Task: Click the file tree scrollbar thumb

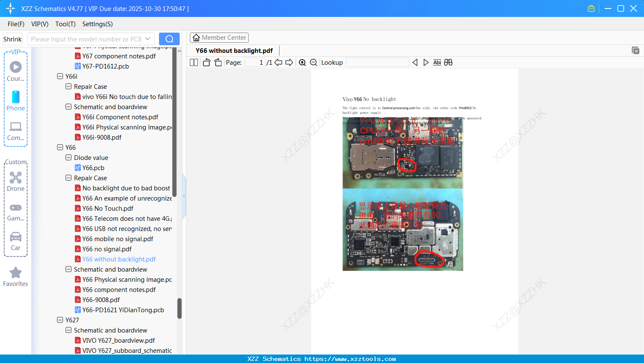Action: point(179,308)
